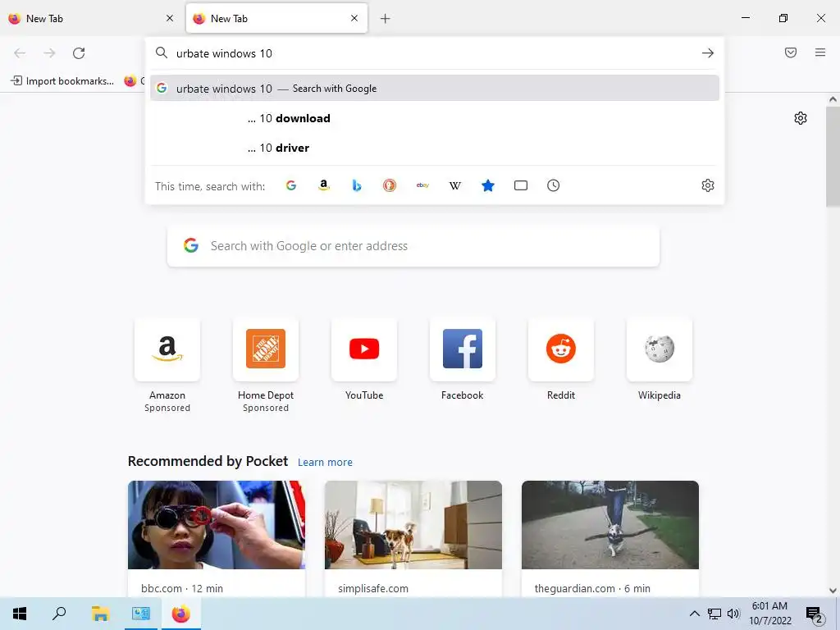Click the Go arrow in address bar
The height and width of the screenshot is (630, 840).
point(708,53)
